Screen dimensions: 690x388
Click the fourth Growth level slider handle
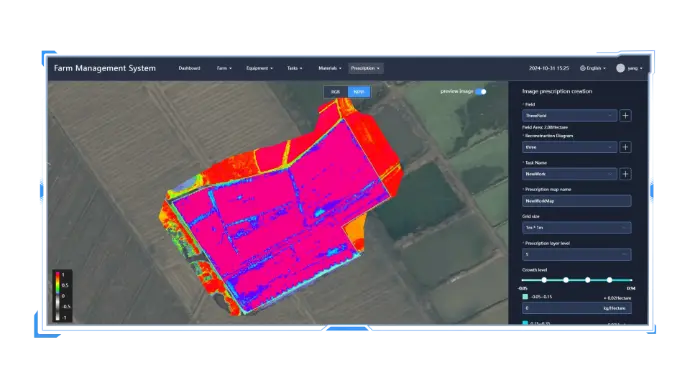(609, 280)
